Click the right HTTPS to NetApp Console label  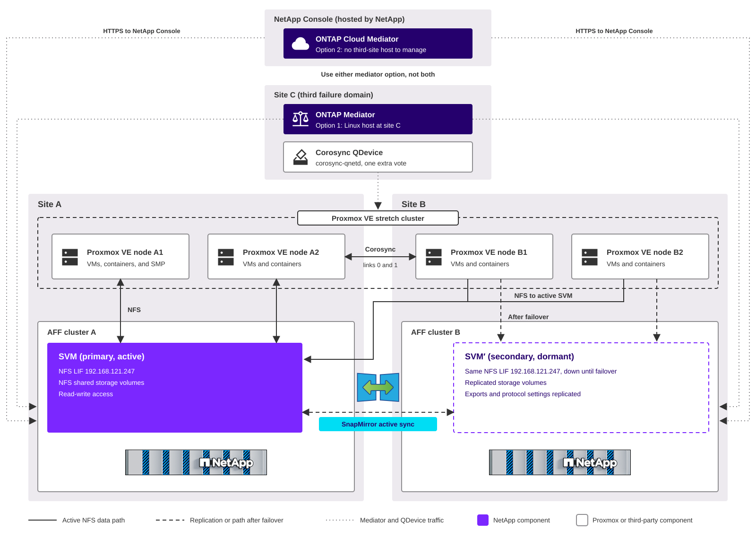[x=614, y=31]
